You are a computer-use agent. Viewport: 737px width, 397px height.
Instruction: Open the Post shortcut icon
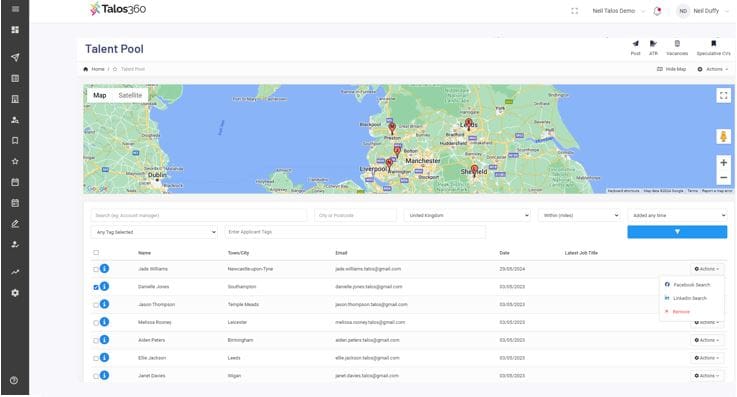(x=635, y=47)
